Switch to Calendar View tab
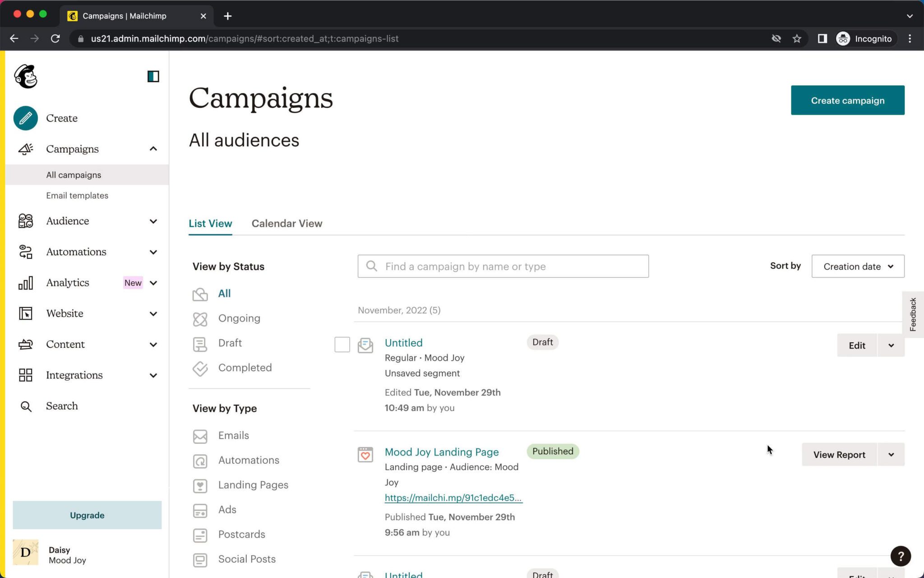 coord(286,223)
